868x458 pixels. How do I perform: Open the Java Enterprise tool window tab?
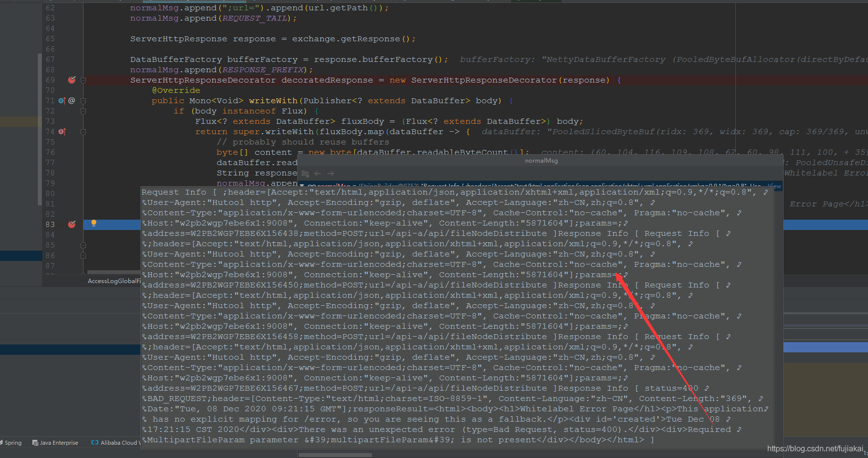click(x=55, y=443)
